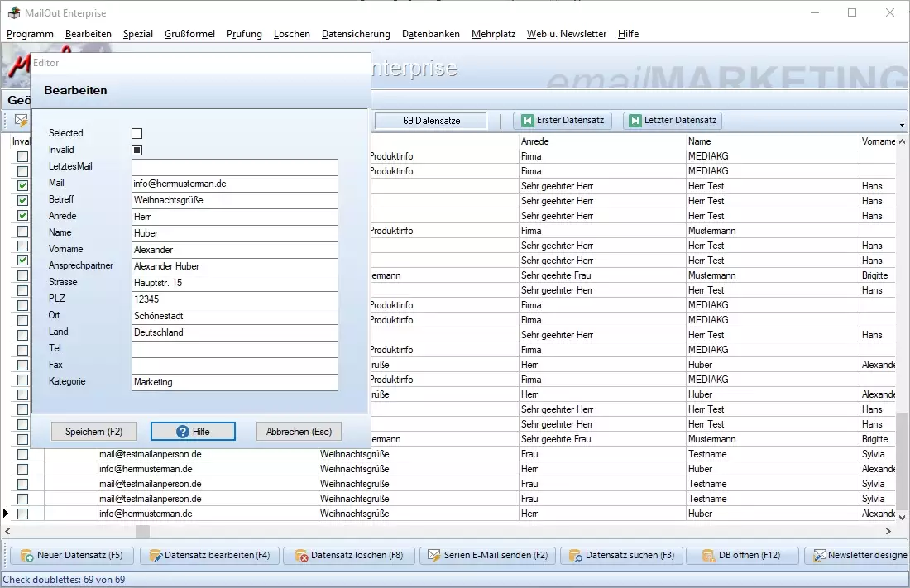
Task: Enable the Selected checkbox in editor
Action: tap(137, 133)
